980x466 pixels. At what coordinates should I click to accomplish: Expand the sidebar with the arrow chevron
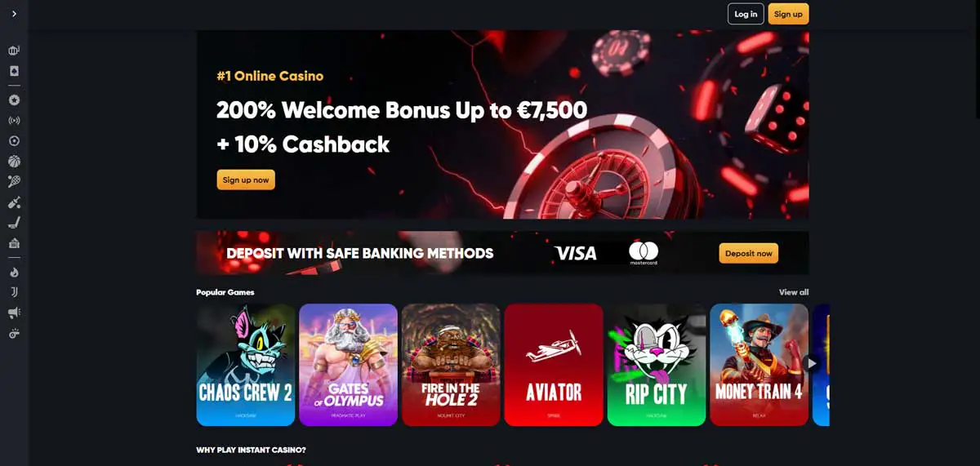point(14,14)
